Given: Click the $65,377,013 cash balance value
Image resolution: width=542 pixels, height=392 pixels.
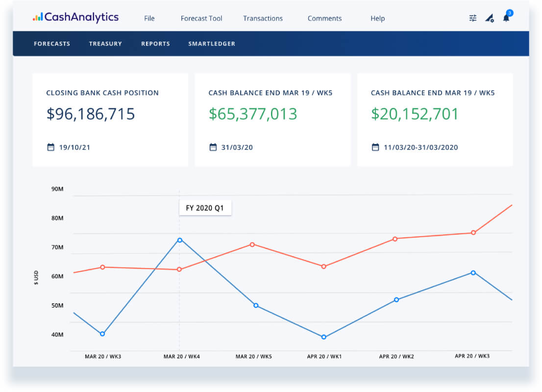Looking at the screenshot, I should pyautogui.click(x=253, y=114).
